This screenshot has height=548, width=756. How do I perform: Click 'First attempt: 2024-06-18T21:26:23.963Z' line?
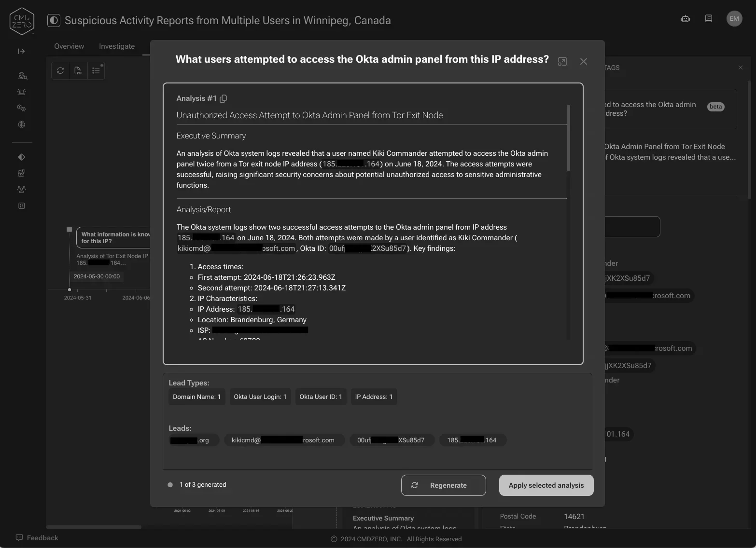pyautogui.click(x=266, y=277)
